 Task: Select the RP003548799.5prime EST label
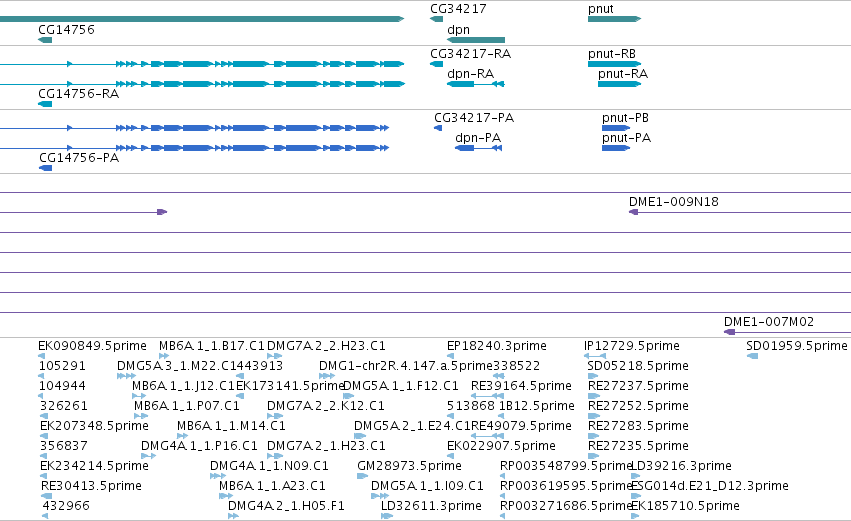(566, 466)
